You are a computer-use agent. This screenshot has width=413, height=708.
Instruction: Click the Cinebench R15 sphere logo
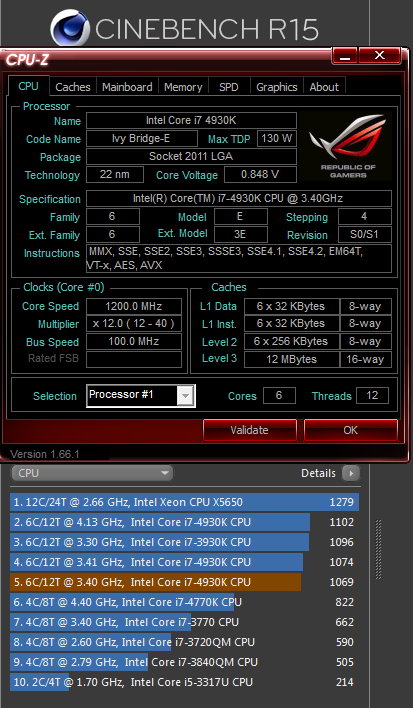click(70, 28)
